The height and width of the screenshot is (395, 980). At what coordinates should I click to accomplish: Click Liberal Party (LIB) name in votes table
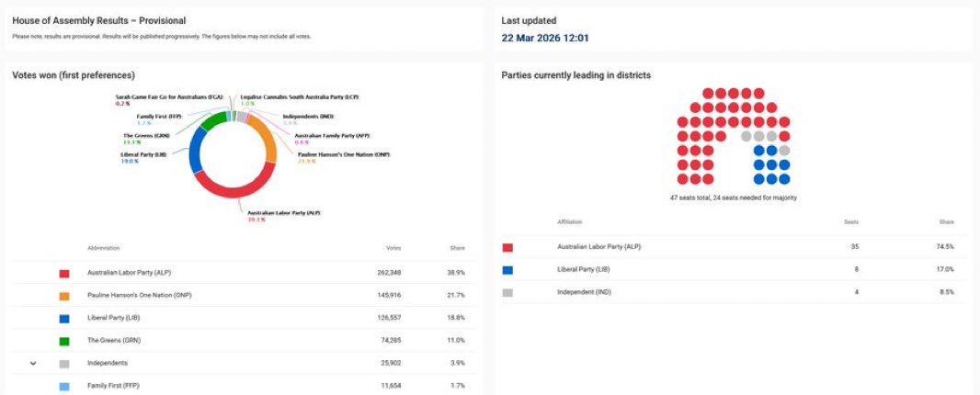[x=114, y=318]
